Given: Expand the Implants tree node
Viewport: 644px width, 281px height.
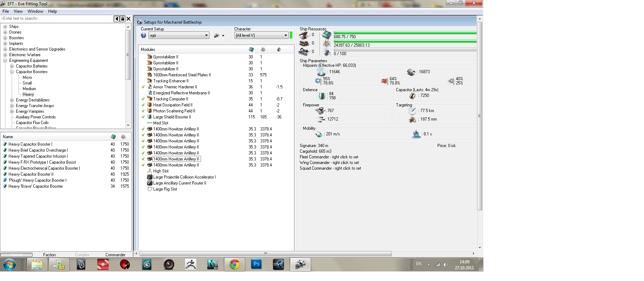Looking at the screenshot, I should [x=5, y=43].
